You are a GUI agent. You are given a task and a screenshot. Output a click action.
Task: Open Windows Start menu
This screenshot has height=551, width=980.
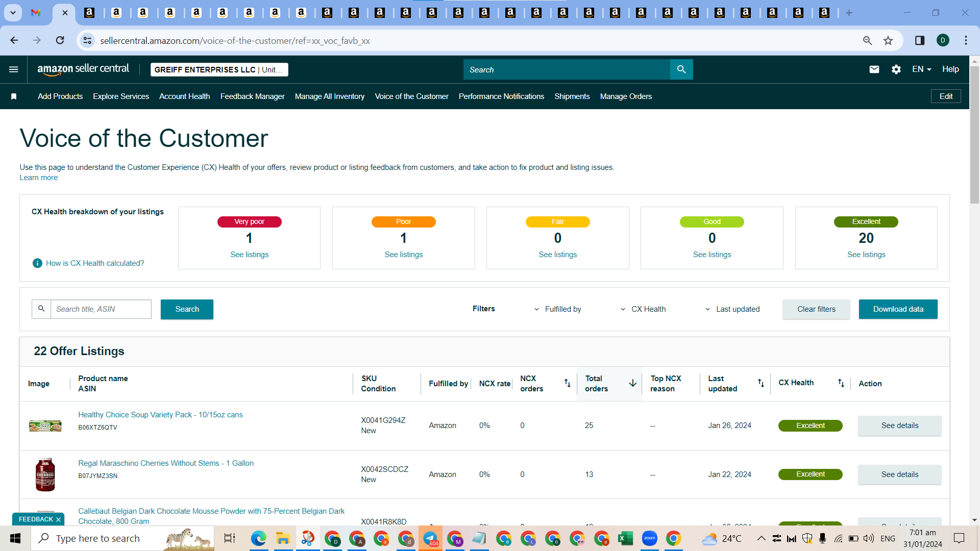pos(15,538)
